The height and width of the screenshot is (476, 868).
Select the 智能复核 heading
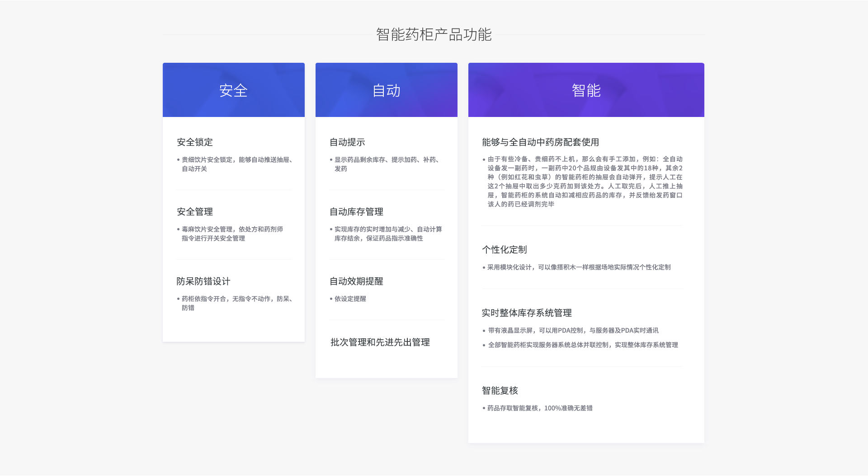pos(500,391)
